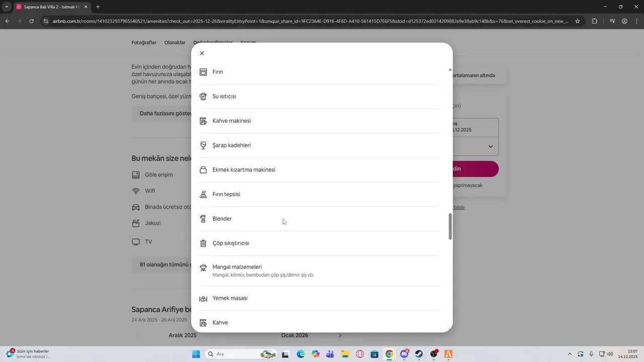Open a new browser tab
The width and height of the screenshot is (644, 362).
pos(98,7)
